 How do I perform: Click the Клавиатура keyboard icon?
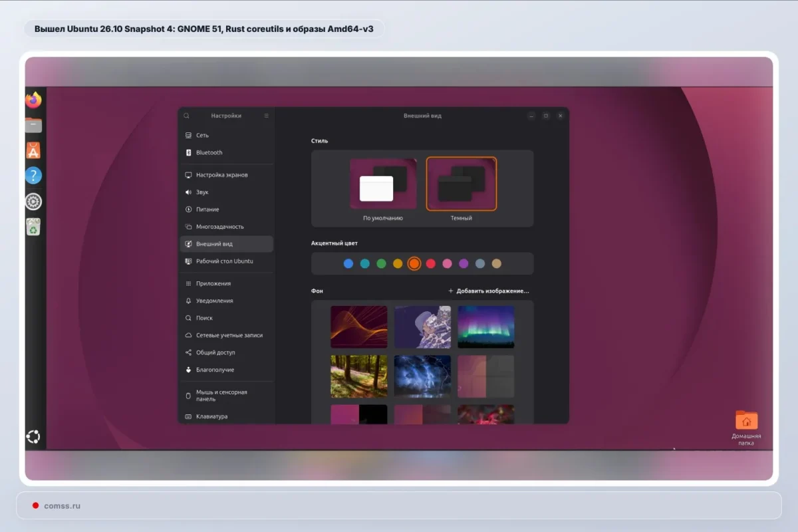point(188,416)
